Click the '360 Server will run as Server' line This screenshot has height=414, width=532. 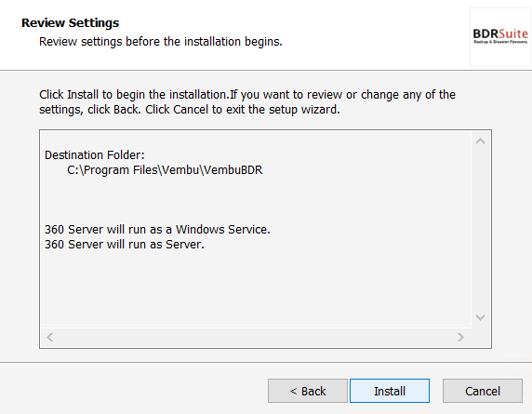point(125,245)
